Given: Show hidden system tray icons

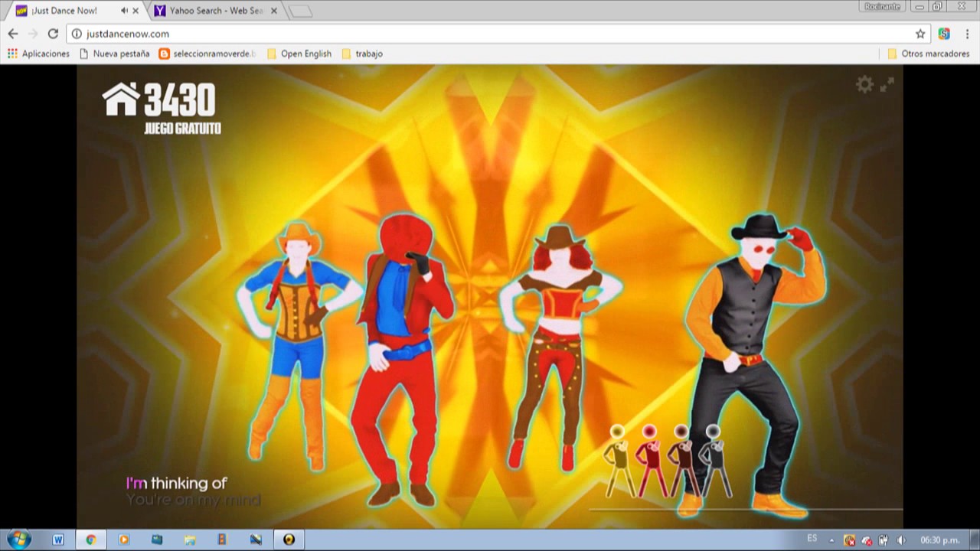Looking at the screenshot, I should pyautogui.click(x=831, y=540).
